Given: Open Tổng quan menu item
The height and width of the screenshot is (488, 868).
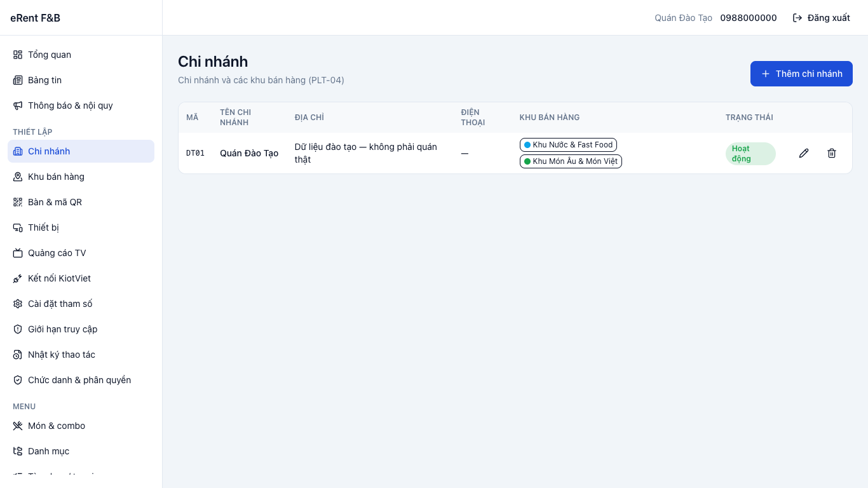Looking at the screenshot, I should pyautogui.click(x=81, y=55).
